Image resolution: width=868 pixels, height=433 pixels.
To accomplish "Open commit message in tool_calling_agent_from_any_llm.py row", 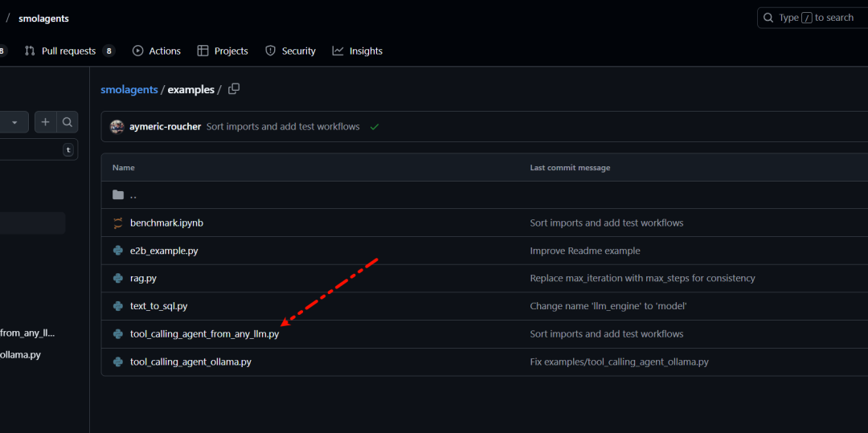I will (607, 334).
